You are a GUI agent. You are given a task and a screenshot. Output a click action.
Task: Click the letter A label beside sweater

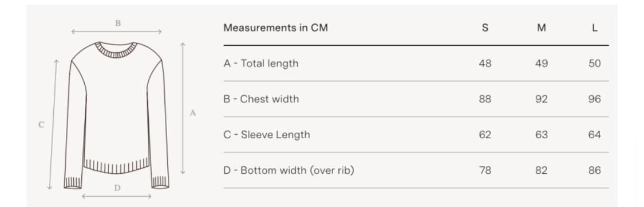pyautogui.click(x=192, y=113)
